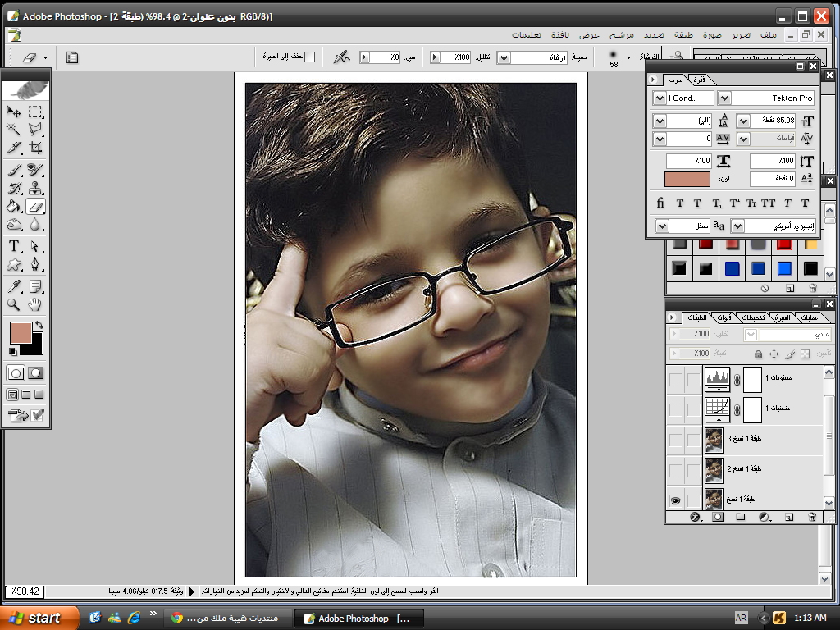Image resolution: width=840 pixels, height=630 pixels.
Task: Select the Polygonal Lasso tool
Action: (35, 129)
